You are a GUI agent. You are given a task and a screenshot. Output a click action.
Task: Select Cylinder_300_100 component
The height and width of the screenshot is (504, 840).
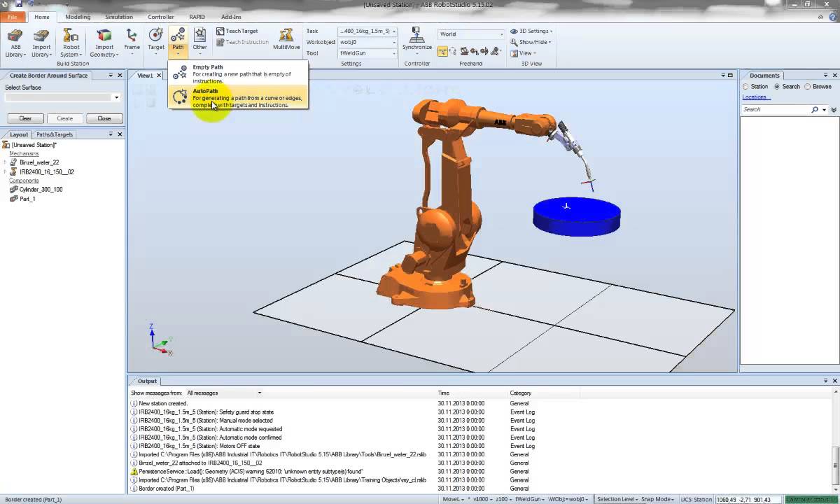[x=41, y=190]
